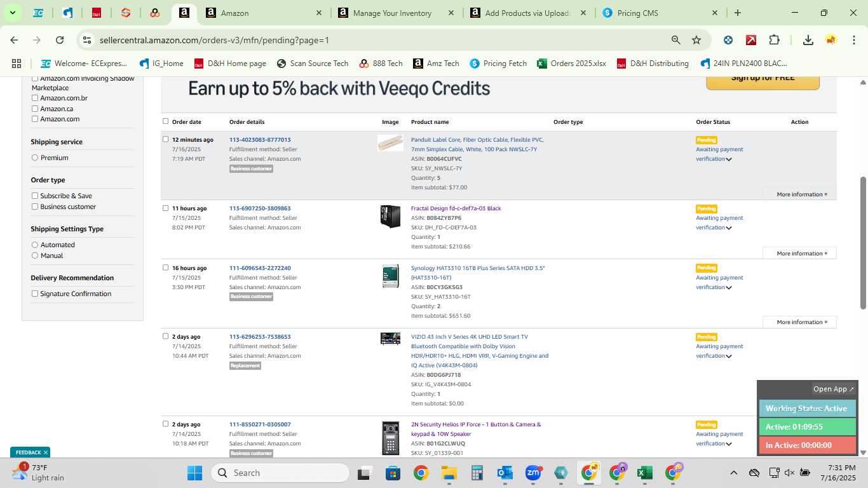Select the Premium shipping service radio
Image resolution: width=868 pixels, height=488 pixels.
35,158
